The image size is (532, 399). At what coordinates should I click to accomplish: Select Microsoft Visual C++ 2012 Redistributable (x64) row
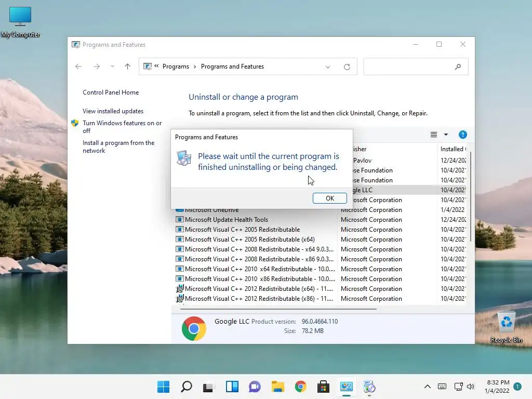point(321,288)
